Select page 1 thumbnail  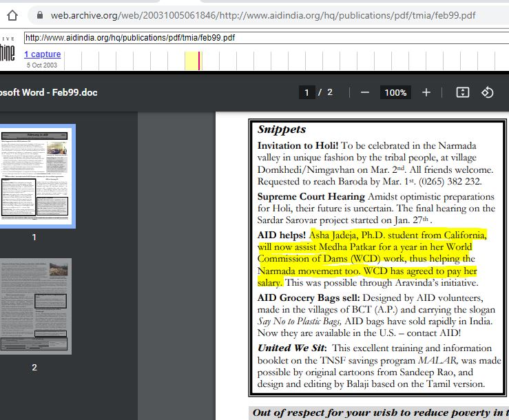(x=36, y=176)
